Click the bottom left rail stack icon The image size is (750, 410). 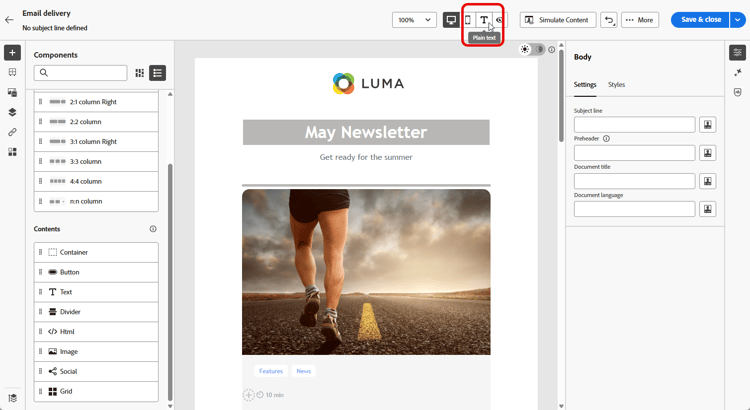click(12, 398)
